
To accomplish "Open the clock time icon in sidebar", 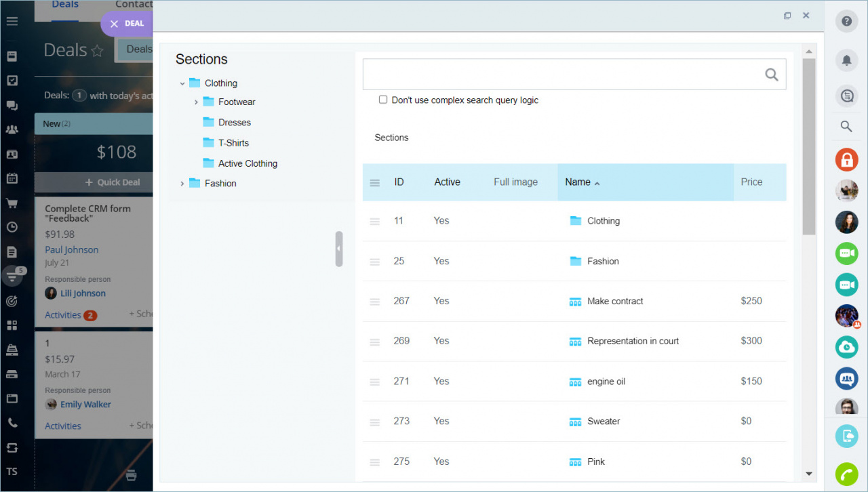I will pyautogui.click(x=12, y=227).
